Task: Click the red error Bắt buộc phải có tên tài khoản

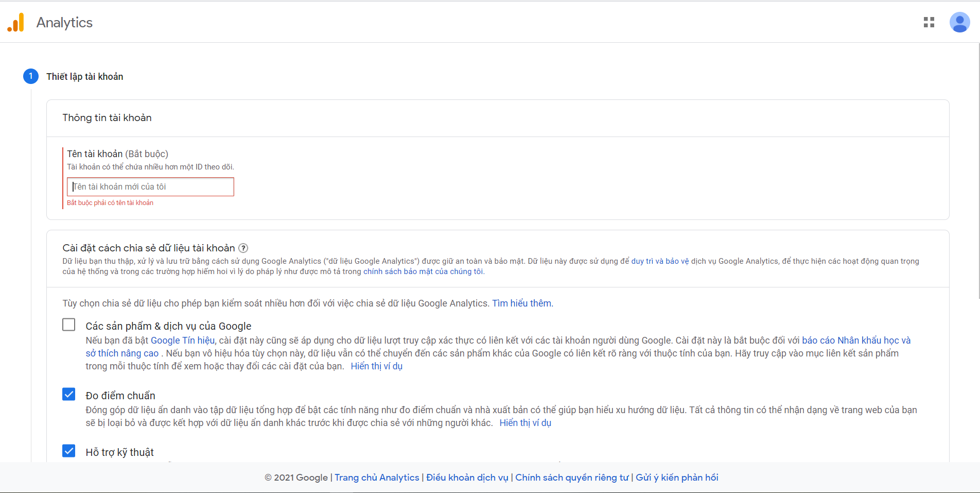Action: coord(110,203)
